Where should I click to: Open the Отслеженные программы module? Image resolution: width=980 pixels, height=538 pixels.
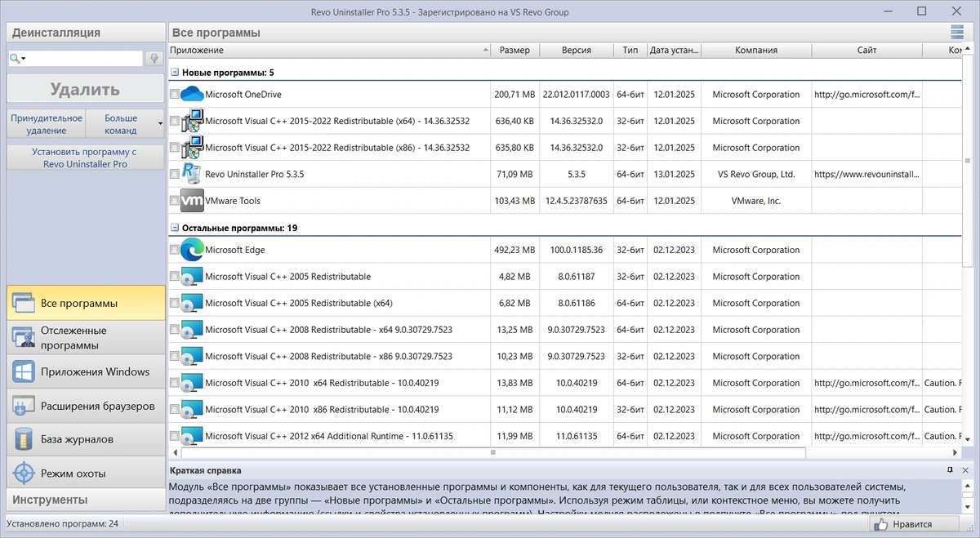tap(86, 337)
